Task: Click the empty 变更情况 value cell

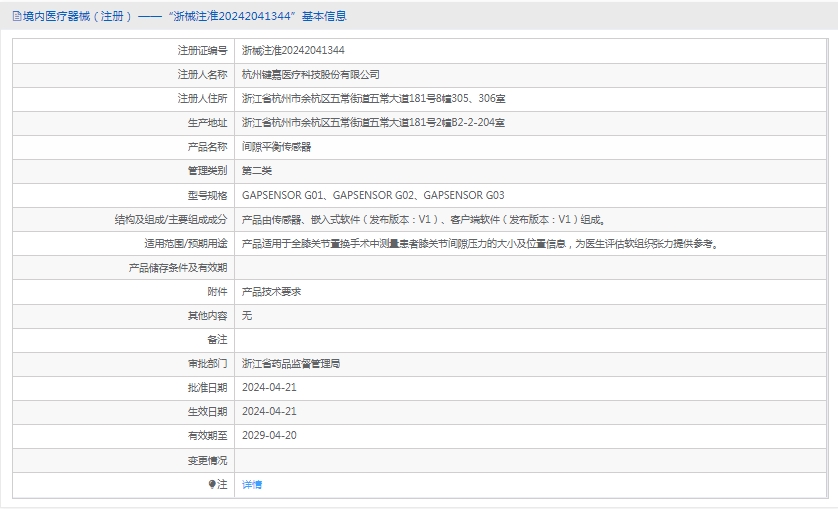Action: point(530,460)
